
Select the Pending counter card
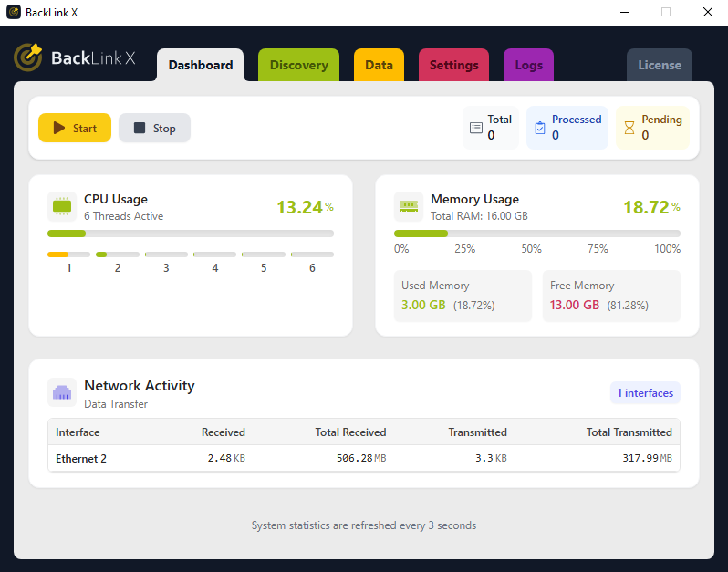pyautogui.click(x=652, y=128)
